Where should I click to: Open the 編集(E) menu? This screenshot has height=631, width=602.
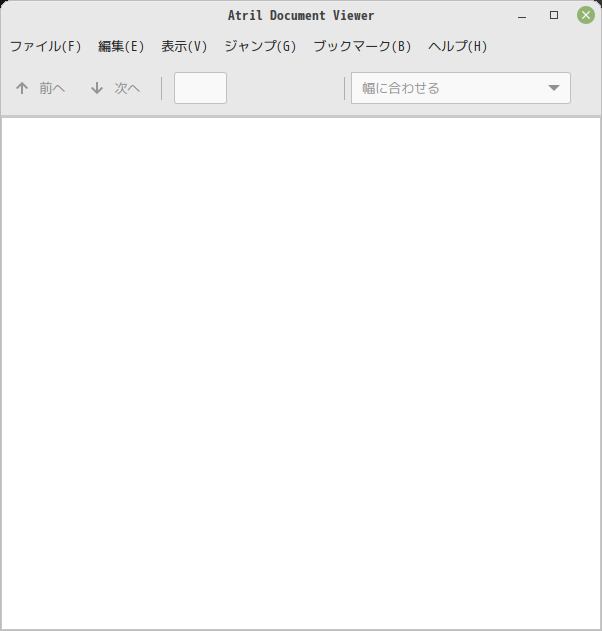point(121,46)
